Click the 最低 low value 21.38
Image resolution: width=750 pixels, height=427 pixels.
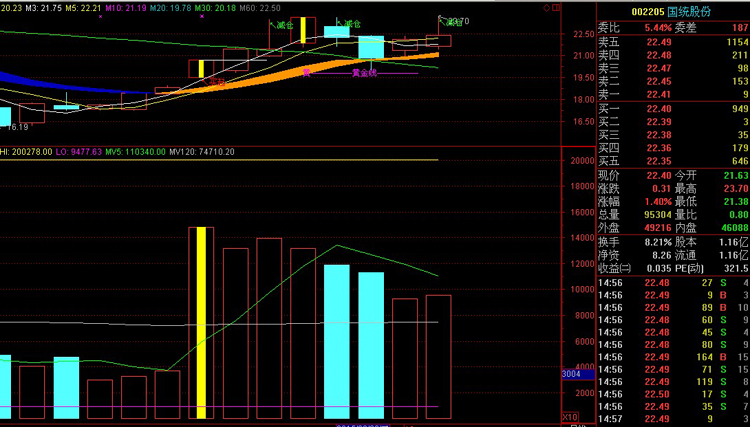736,202
